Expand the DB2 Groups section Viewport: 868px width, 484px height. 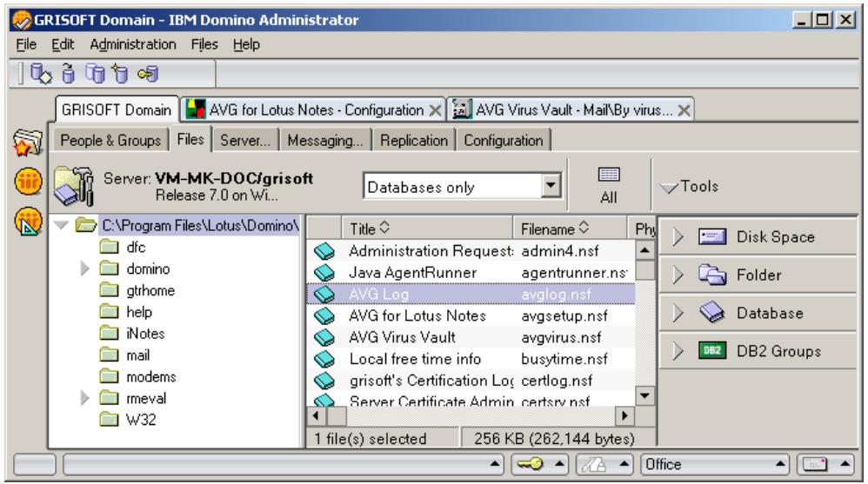pyautogui.click(x=678, y=351)
